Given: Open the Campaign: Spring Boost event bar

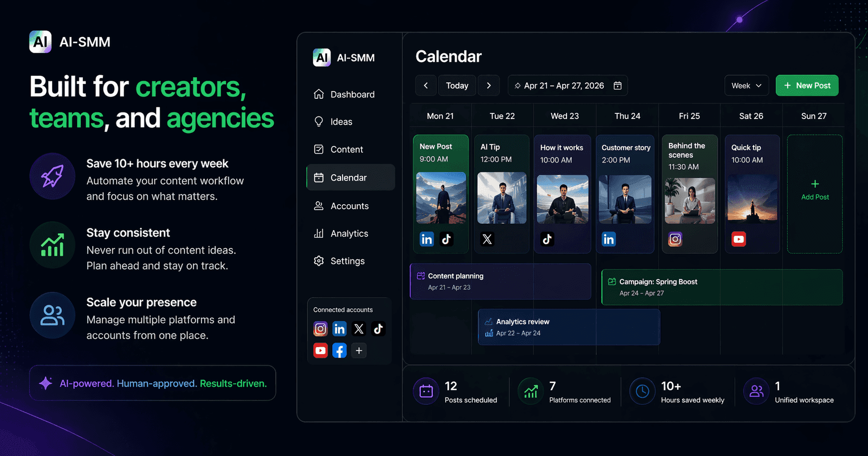Looking at the screenshot, I should point(722,287).
